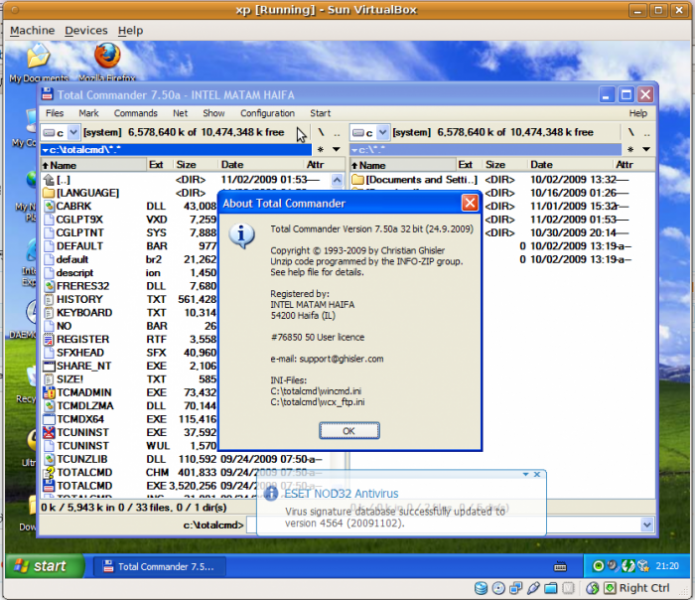This screenshot has height=600, width=695.
Task: Sort left panel by Size column
Action: pyautogui.click(x=195, y=165)
